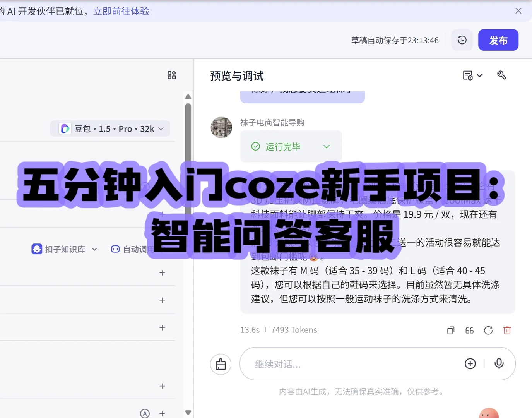Dismiss the top AI partner banner
532x418 pixels.
pos(518,11)
